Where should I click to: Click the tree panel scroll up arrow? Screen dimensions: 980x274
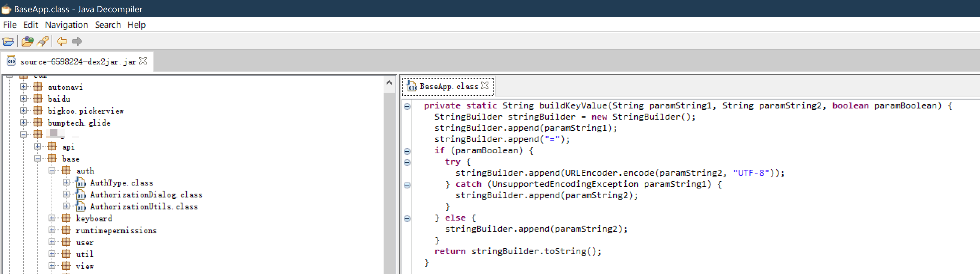[389, 82]
